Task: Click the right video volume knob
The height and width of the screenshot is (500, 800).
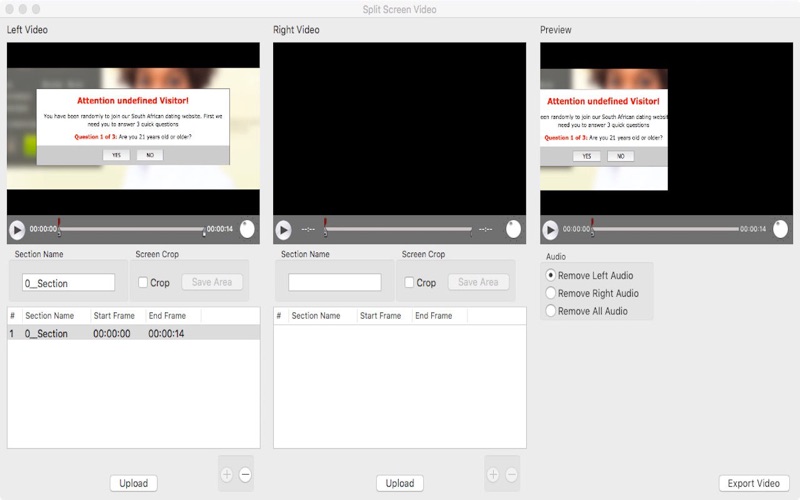Action: [512, 229]
